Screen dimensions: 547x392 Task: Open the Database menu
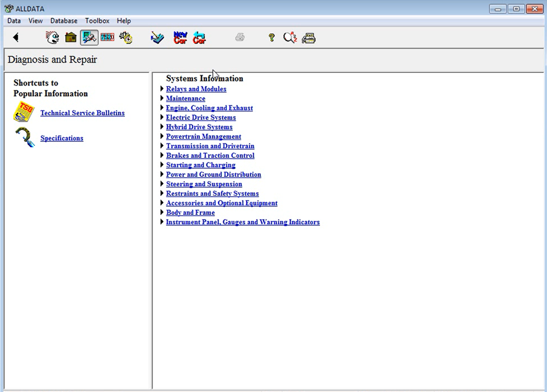tap(64, 20)
